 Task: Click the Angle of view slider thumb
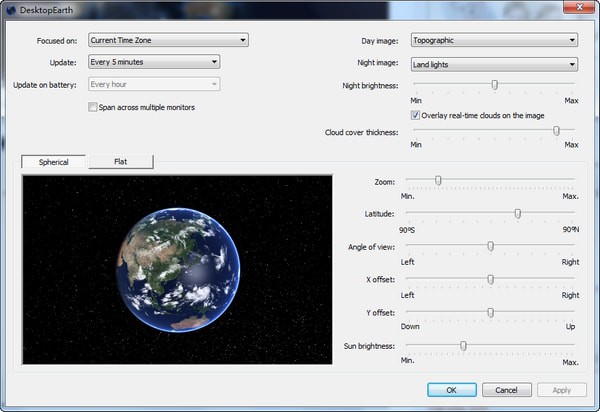[490, 246]
